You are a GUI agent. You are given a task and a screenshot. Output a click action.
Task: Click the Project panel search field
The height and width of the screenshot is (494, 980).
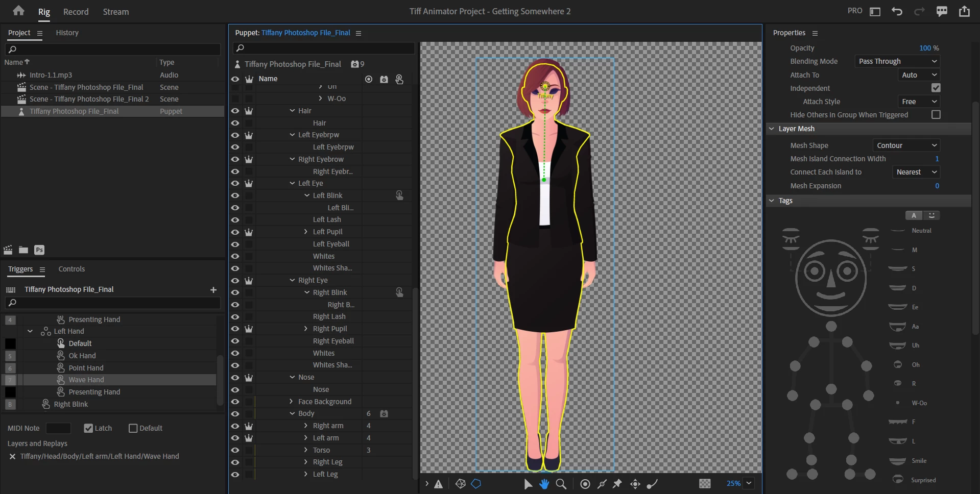(x=113, y=49)
